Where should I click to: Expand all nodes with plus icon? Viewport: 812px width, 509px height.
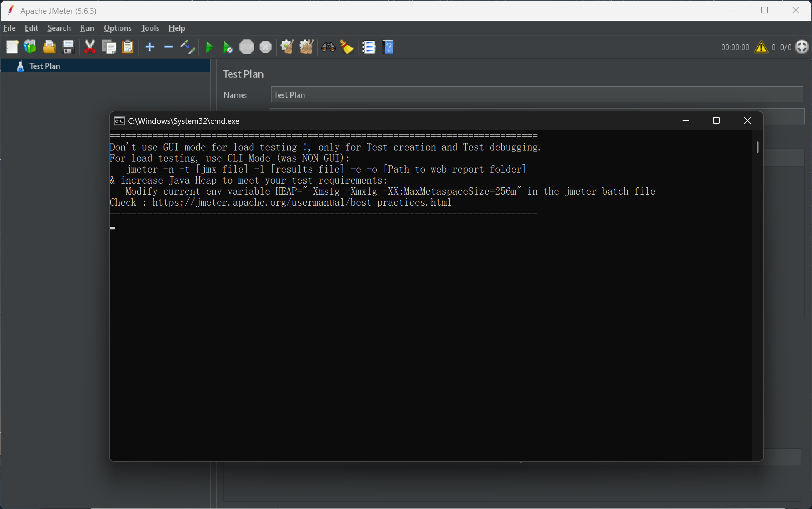tap(150, 47)
